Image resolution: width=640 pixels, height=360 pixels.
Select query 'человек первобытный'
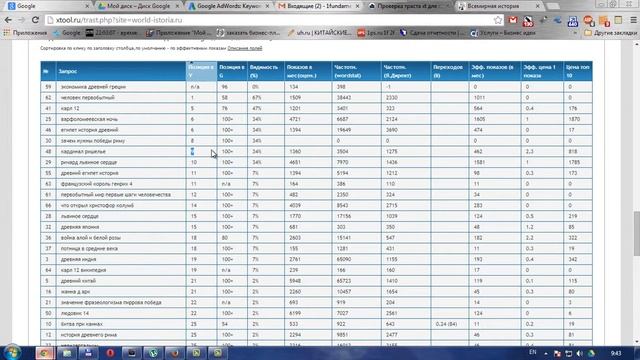coord(87,98)
